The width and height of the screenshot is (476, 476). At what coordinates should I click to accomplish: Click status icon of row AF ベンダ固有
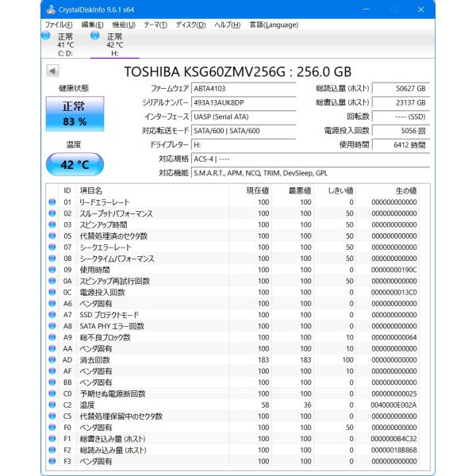(x=52, y=371)
